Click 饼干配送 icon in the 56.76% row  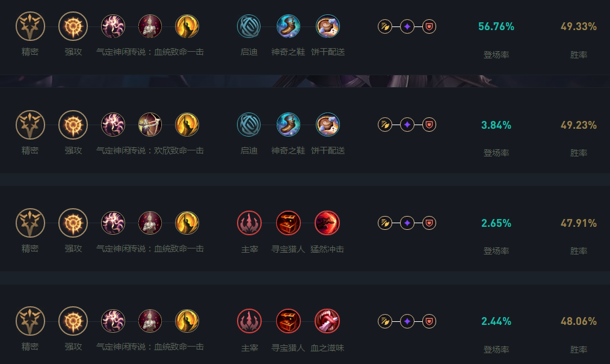[328, 26]
